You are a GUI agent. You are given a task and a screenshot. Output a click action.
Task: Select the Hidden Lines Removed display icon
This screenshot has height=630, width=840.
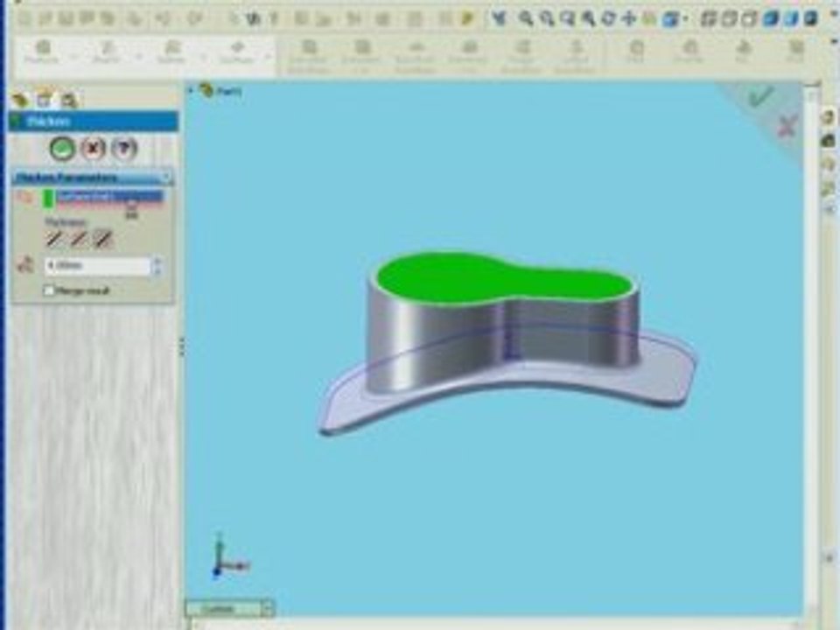(749, 18)
